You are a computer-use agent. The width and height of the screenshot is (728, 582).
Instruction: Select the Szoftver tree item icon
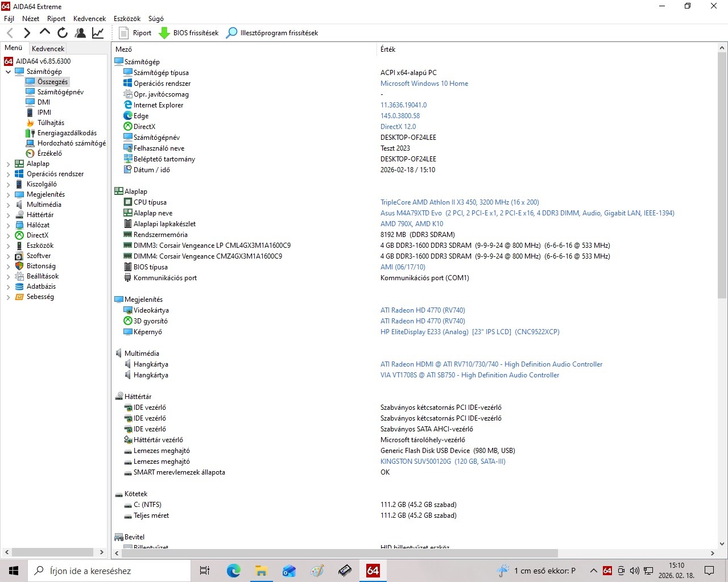tap(19, 256)
